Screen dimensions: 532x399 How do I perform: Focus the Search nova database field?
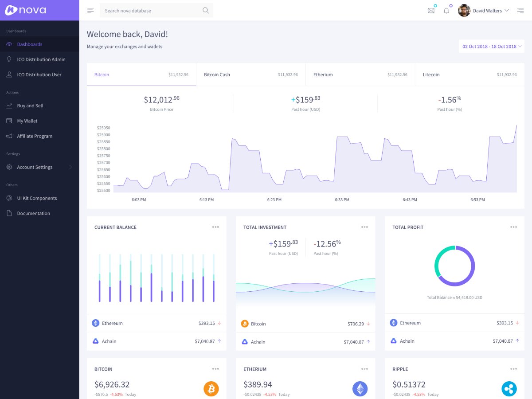click(x=151, y=11)
